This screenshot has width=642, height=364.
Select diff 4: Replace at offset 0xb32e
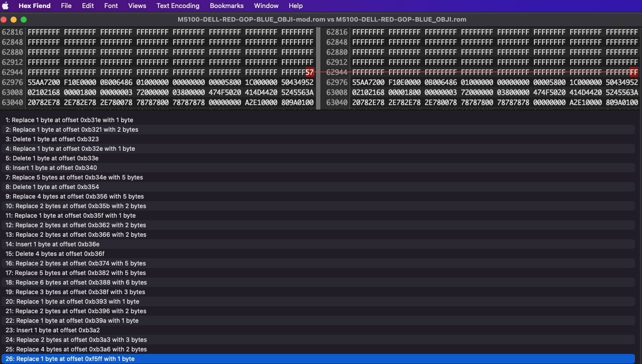[x=318, y=149]
